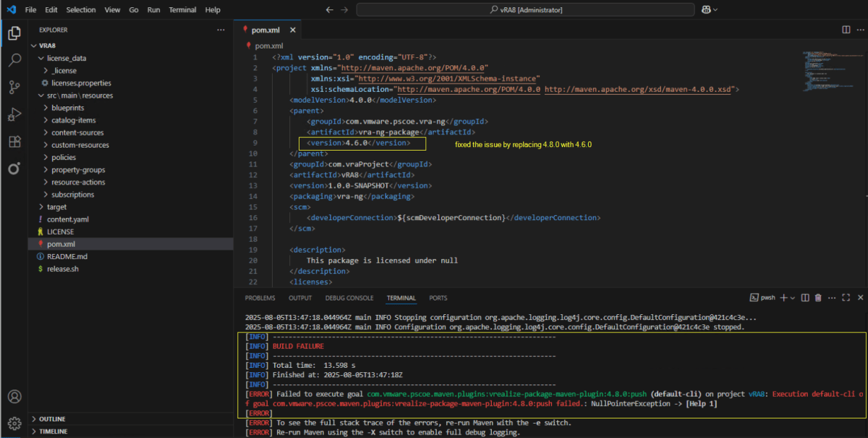This screenshot has height=438, width=868.
Task: Switch to the PORTS panel tab
Action: point(438,298)
